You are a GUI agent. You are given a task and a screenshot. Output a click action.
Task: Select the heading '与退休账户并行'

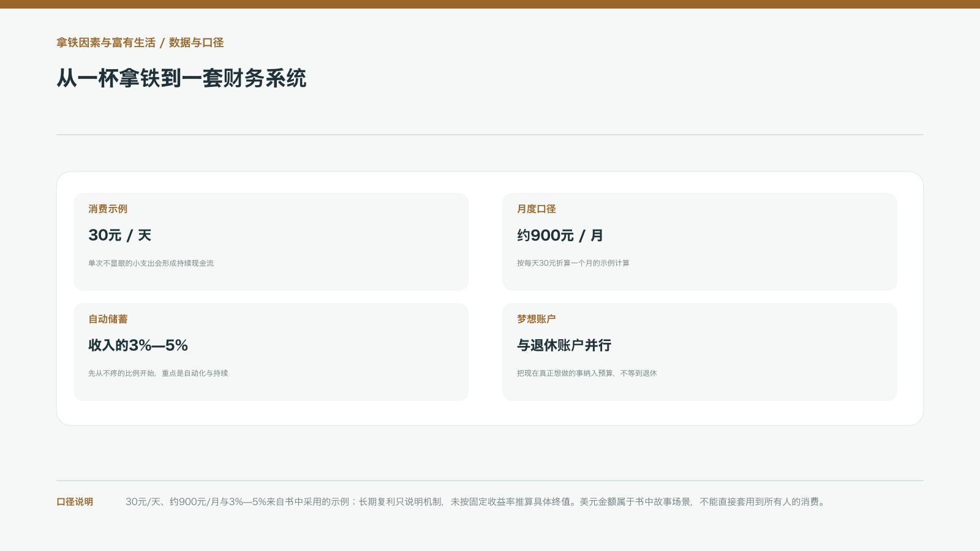coord(564,345)
